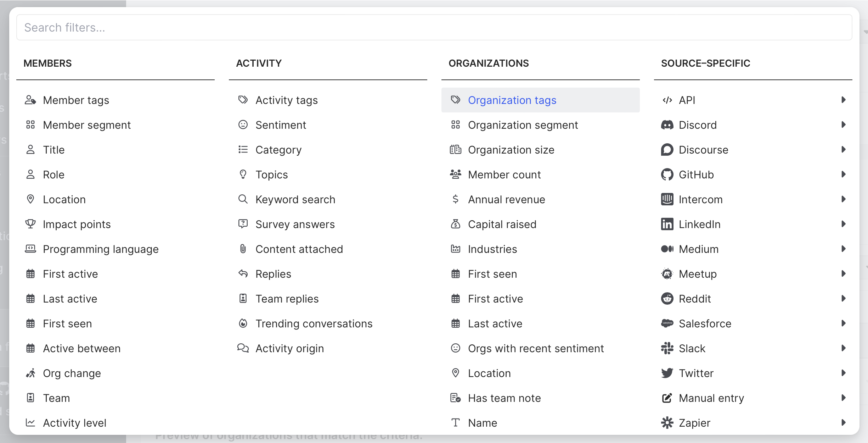Click the Reddit logo icon
The image size is (868, 443).
click(x=667, y=299)
